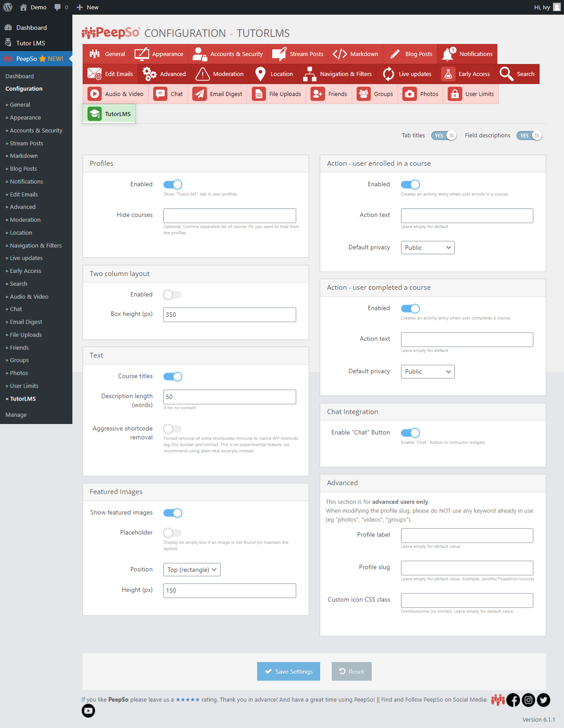
Task: Toggle Course titles switch
Action: tap(173, 376)
